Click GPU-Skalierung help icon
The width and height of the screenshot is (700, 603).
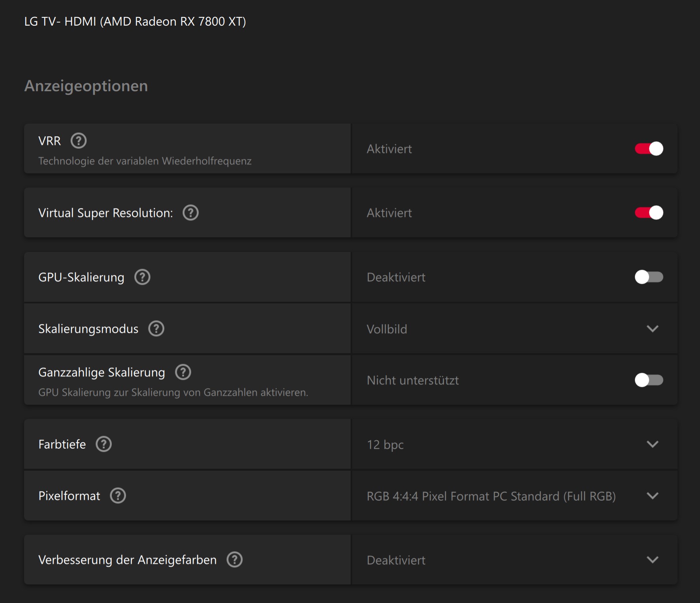coord(142,277)
